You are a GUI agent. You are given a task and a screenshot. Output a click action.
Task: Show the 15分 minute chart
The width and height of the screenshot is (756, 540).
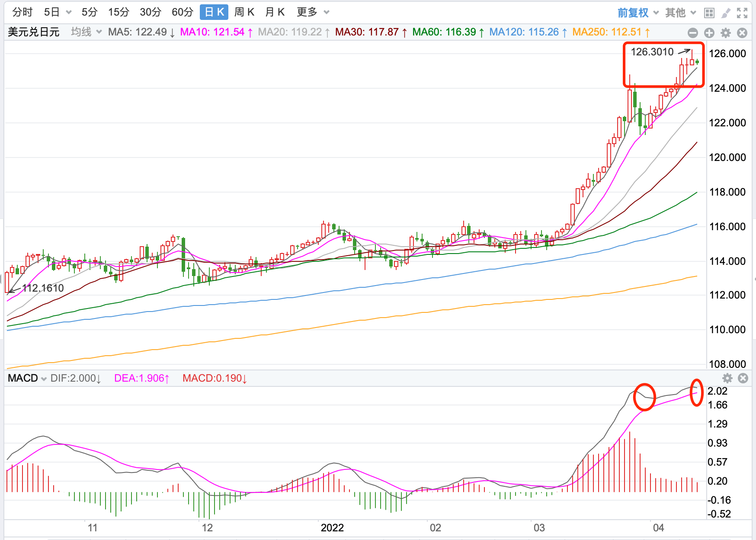pos(119,12)
